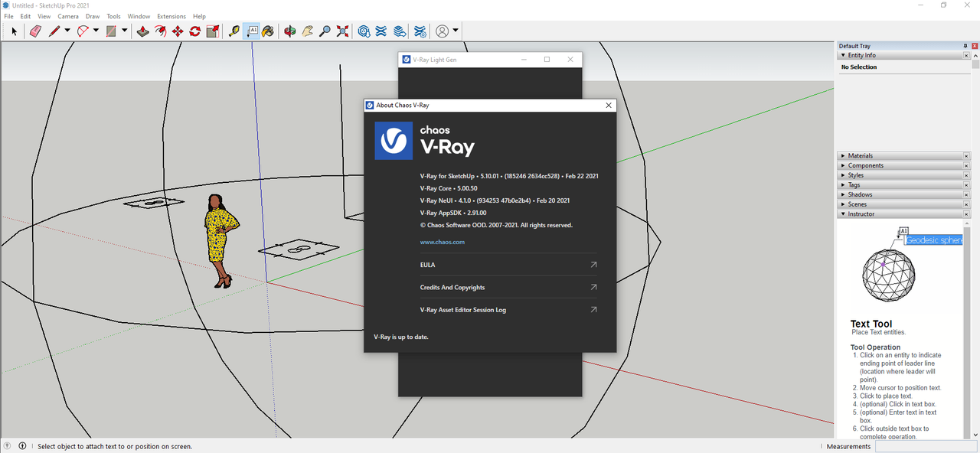Expand the Scenes panel
Screen dimensions: 980x453
843,204
